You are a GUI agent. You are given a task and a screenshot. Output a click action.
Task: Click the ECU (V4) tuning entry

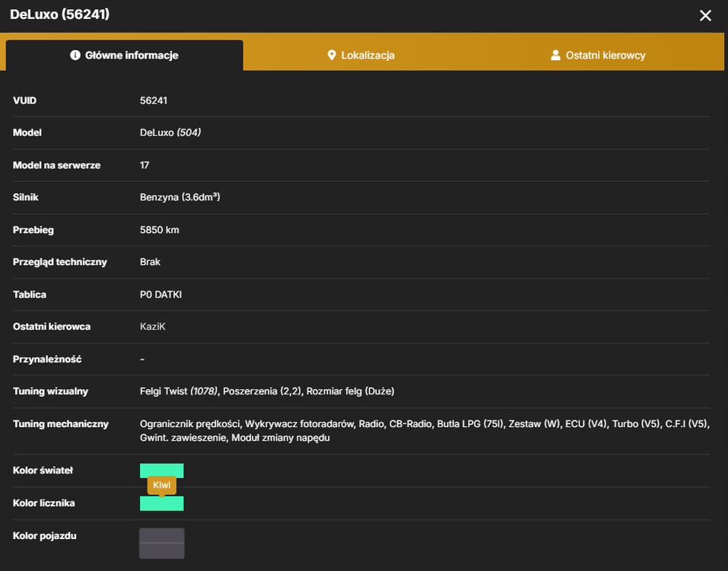coord(586,424)
